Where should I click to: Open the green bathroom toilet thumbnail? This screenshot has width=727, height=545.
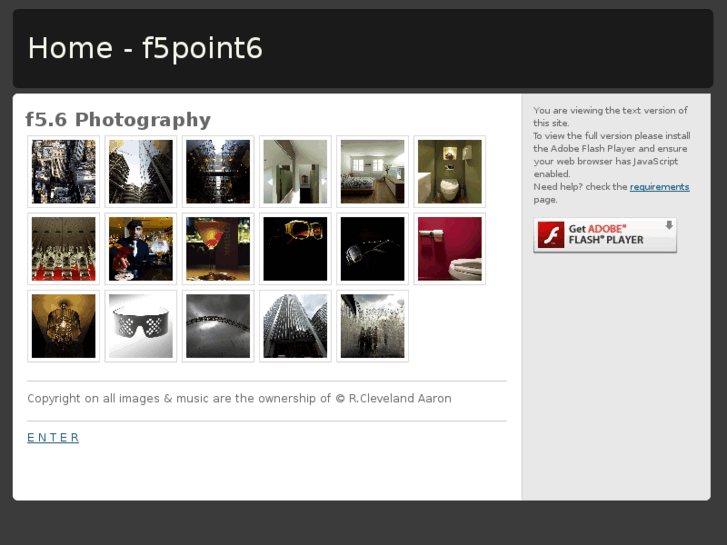449,171
